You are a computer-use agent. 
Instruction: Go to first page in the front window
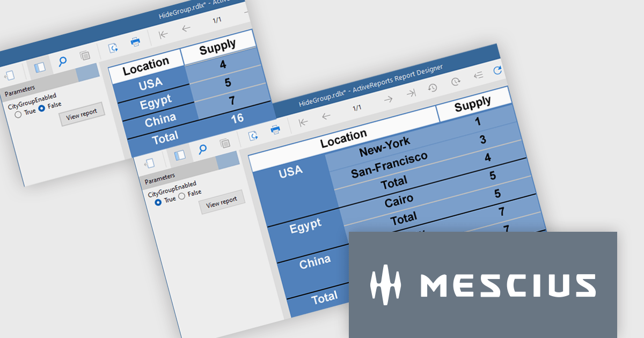(x=303, y=122)
